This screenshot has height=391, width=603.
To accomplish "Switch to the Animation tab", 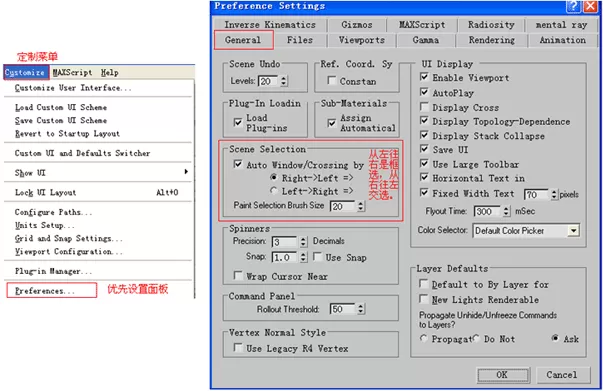I will pos(563,40).
